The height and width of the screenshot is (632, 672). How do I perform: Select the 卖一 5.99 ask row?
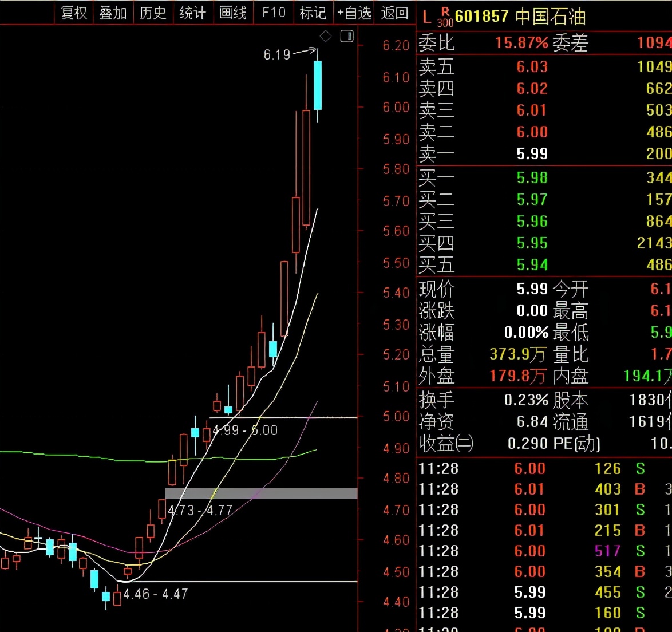545,154
